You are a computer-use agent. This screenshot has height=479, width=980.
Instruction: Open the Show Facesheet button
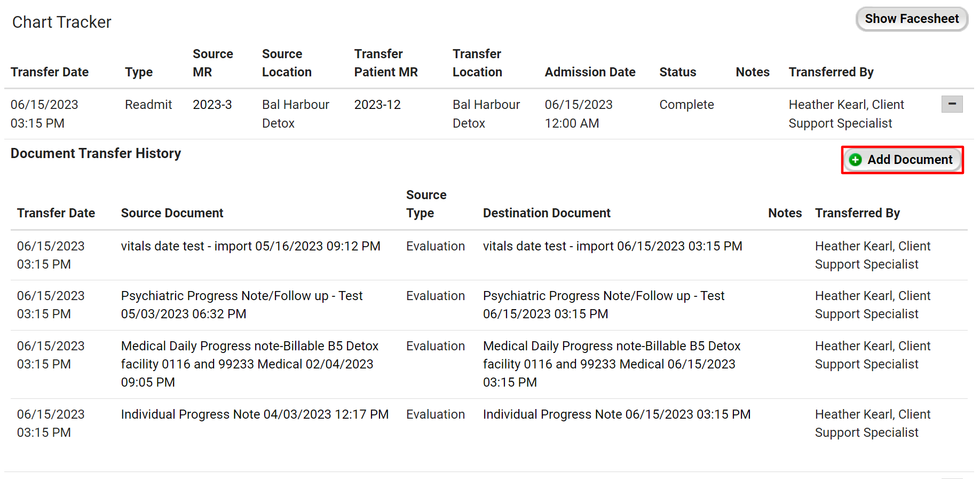click(911, 19)
